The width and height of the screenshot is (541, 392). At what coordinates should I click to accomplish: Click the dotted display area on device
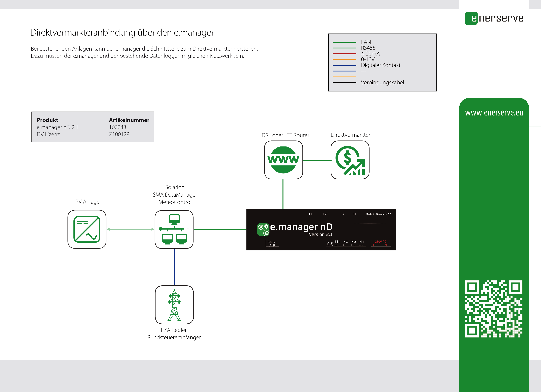364,229
